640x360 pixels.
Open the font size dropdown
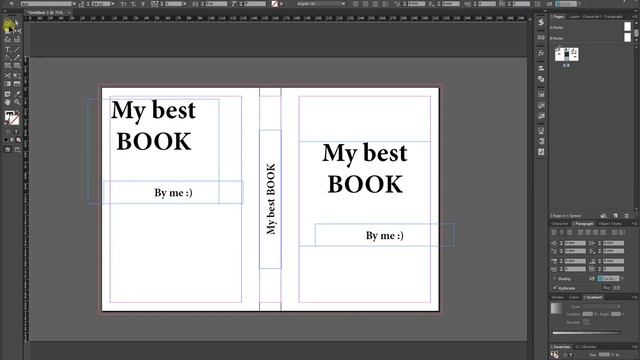tap(113, 4)
